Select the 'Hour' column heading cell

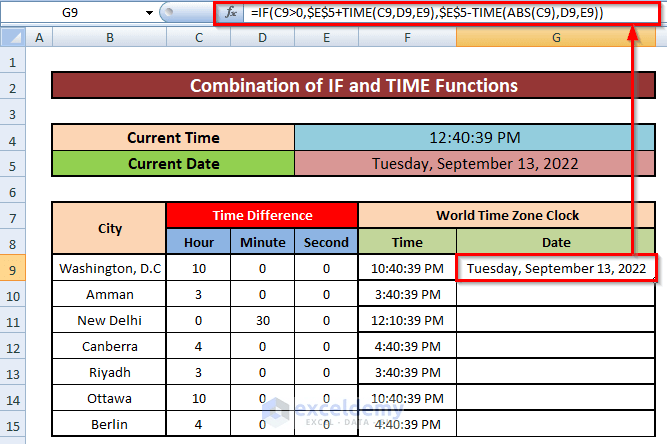(x=199, y=242)
